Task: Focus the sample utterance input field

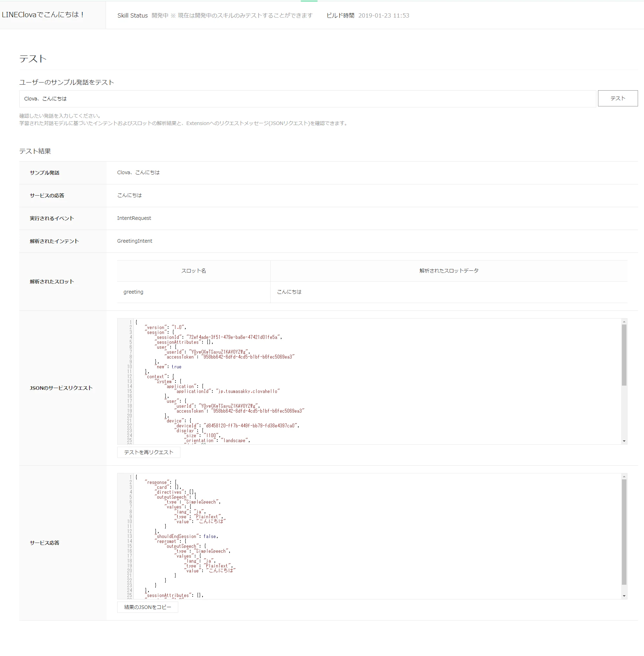Action: [x=307, y=99]
